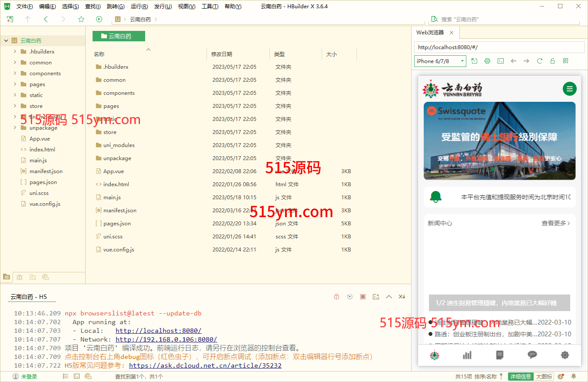Open the green hamburger menu in preview
The height and width of the screenshot is (382, 588).
[569, 89]
